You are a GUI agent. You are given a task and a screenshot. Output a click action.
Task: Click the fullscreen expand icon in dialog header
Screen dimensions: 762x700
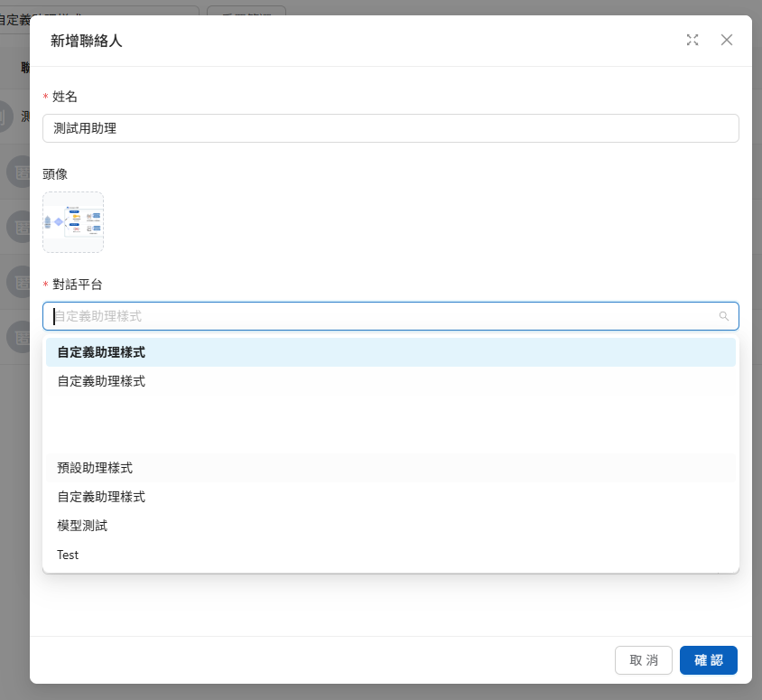tap(692, 40)
